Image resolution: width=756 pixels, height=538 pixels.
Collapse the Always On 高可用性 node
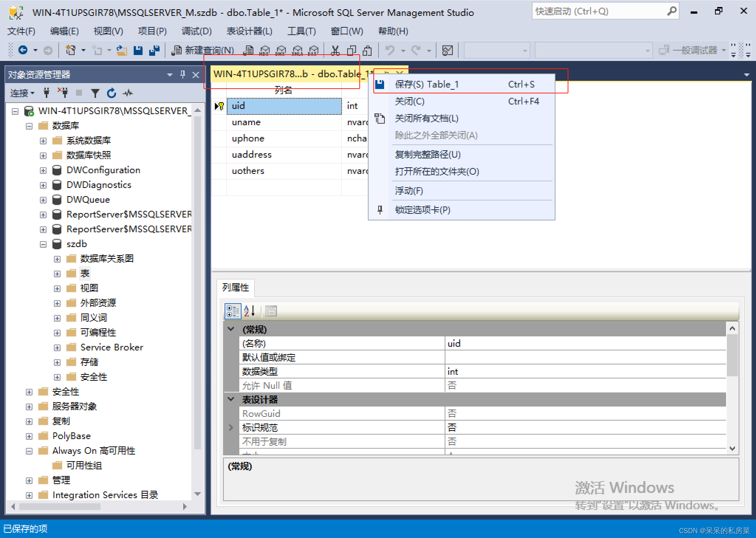tap(29, 451)
